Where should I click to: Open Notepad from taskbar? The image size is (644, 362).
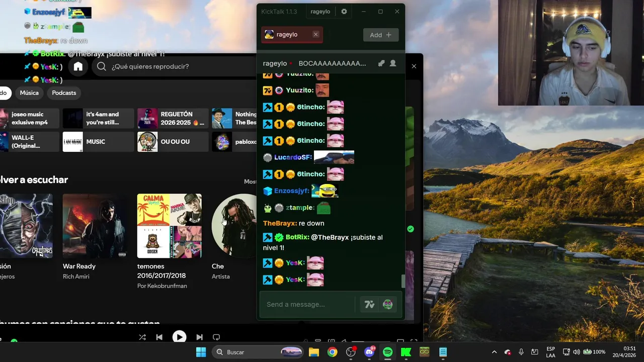[x=443, y=352]
